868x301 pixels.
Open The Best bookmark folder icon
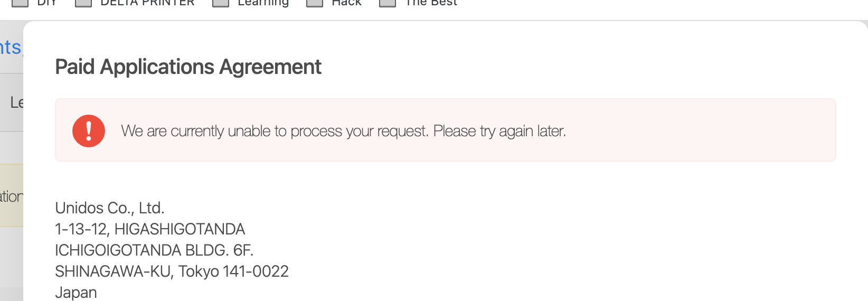point(388,3)
